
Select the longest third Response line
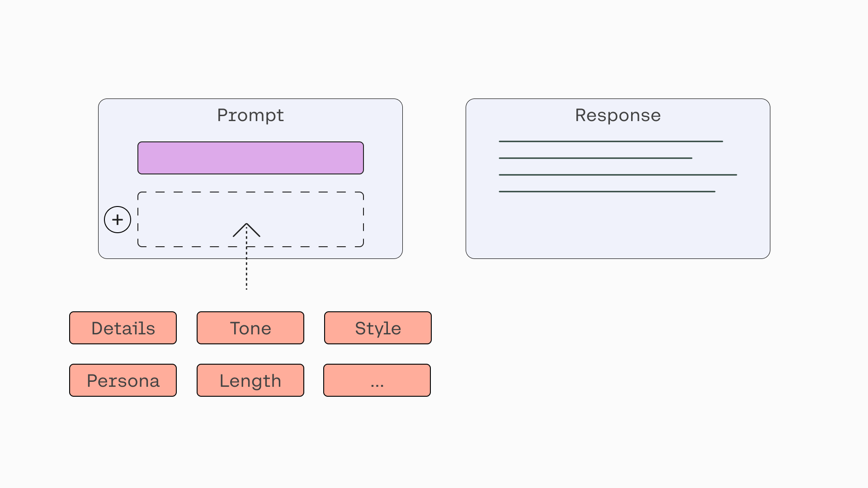coord(618,175)
